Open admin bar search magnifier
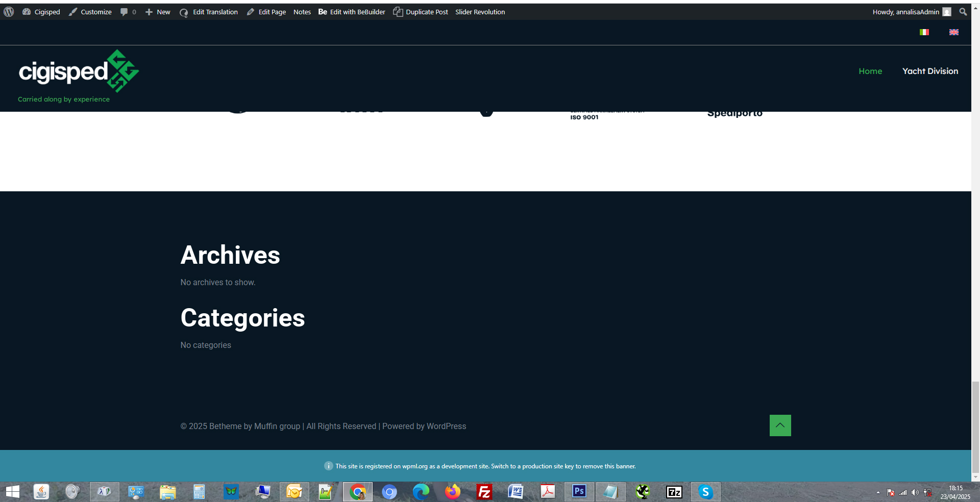The image size is (980, 502). [963, 12]
